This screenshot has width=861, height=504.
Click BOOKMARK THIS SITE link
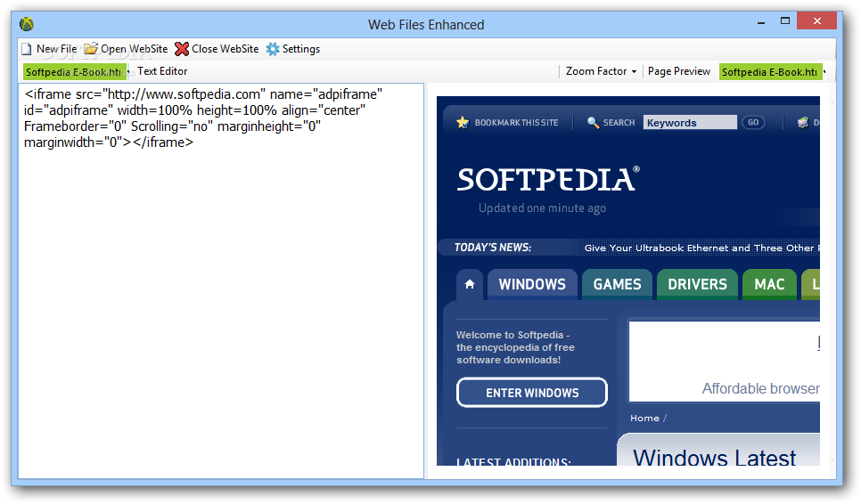pos(516,123)
